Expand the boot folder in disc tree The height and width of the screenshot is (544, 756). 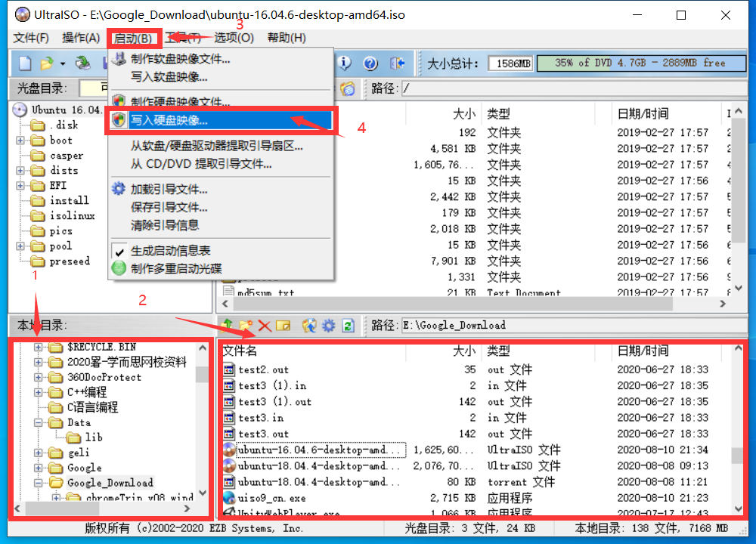tap(20, 141)
